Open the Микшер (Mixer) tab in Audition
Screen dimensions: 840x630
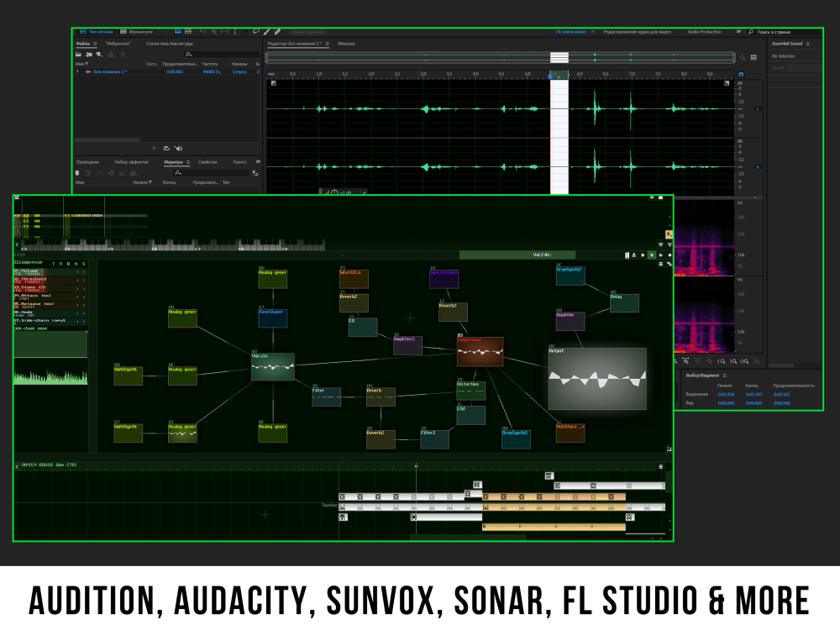346,44
